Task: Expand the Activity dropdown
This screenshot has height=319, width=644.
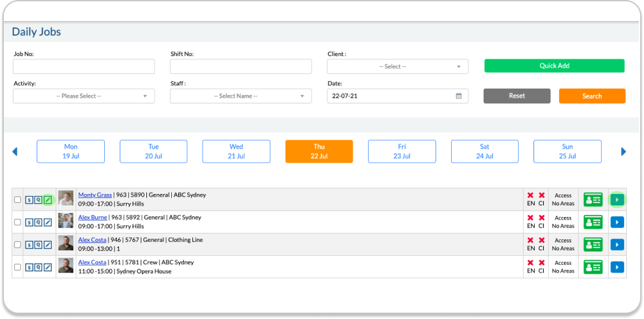Action: tap(84, 96)
